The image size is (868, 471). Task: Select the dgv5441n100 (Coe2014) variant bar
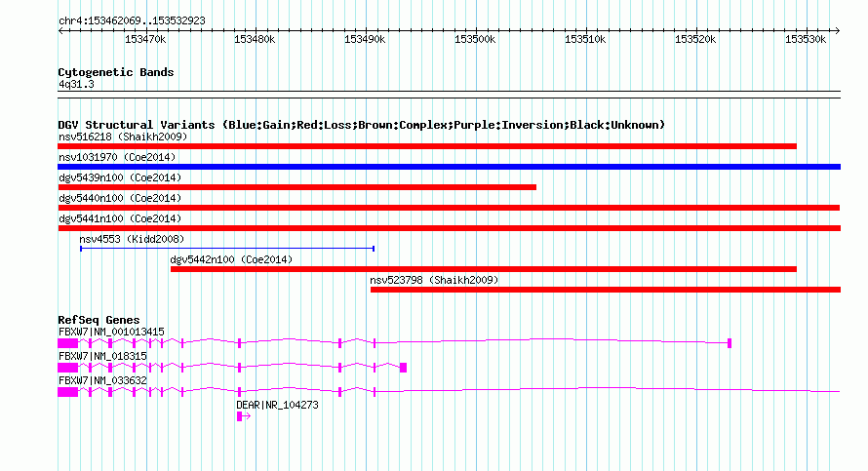tap(449, 228)
